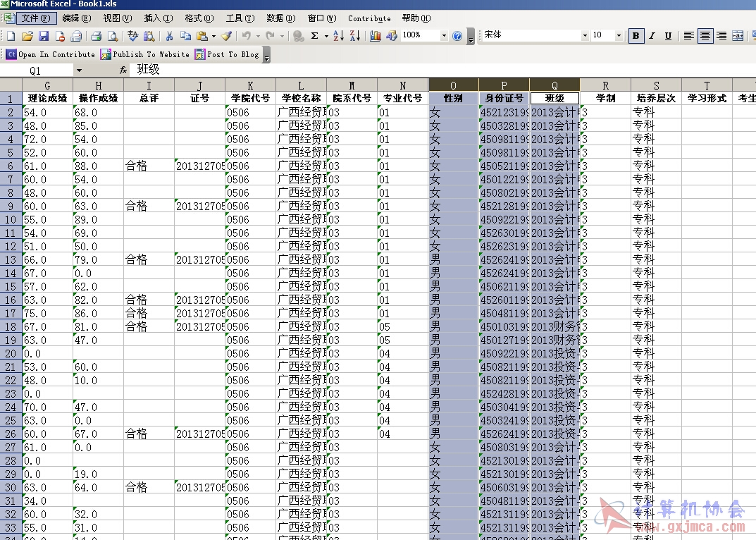756x540 pixels.
Task: Align text left
Action: 688,36
